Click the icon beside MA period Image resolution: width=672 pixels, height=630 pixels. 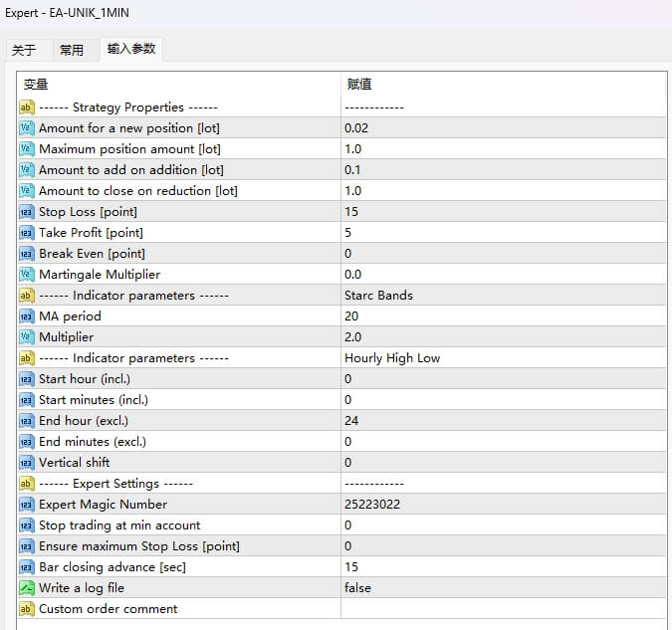(x=27, y=316)
